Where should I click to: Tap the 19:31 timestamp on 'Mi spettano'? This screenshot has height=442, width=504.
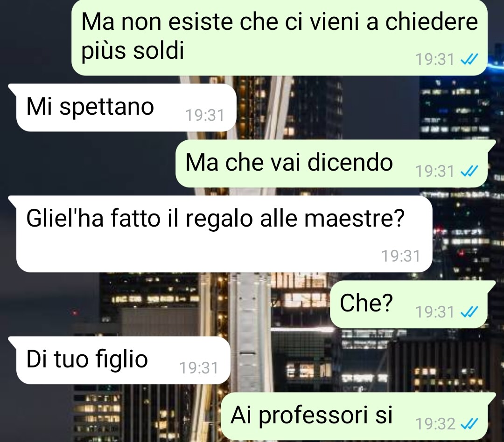(x=205, y=115)
